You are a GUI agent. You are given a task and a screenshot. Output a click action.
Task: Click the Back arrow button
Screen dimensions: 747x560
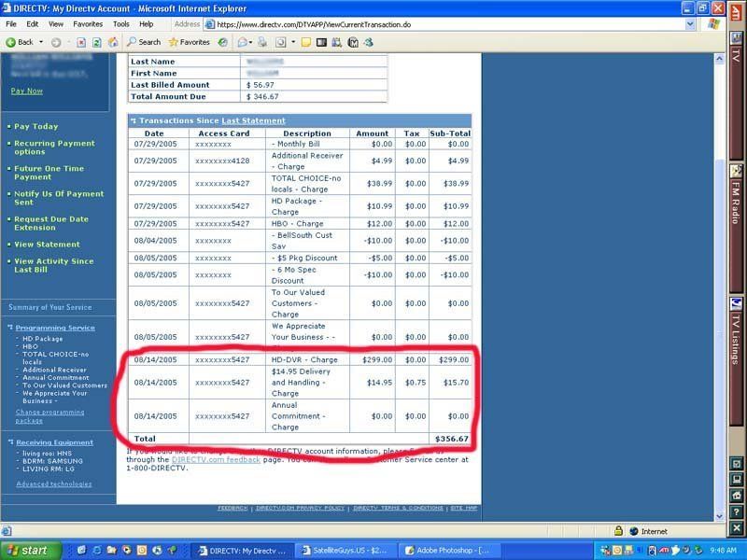pyautogui.click(x=20, y=42)
